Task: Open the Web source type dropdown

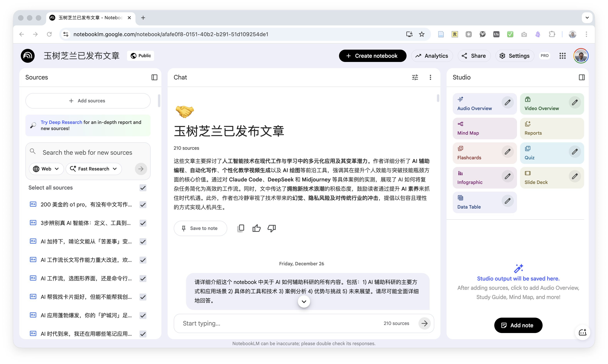Action: 46,169
